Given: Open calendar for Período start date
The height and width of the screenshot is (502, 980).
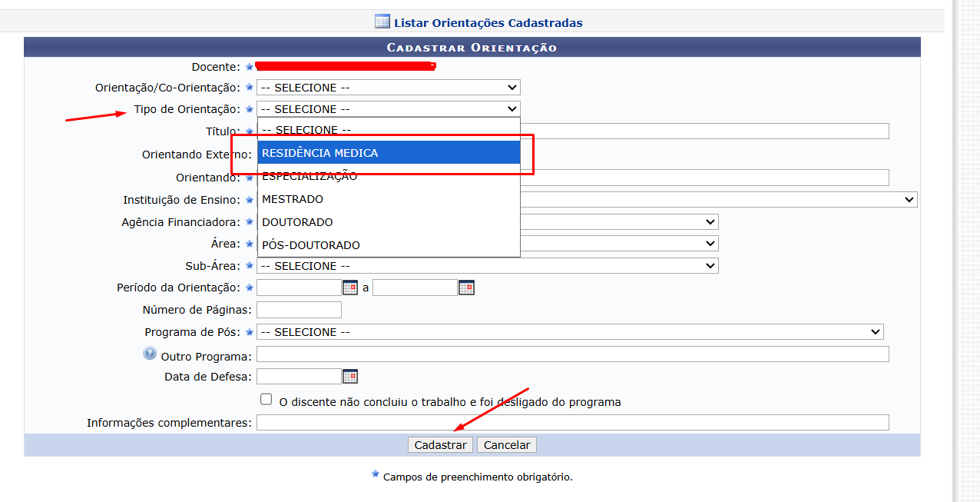Looking at the screenshot, I should [x=350, y=288].
